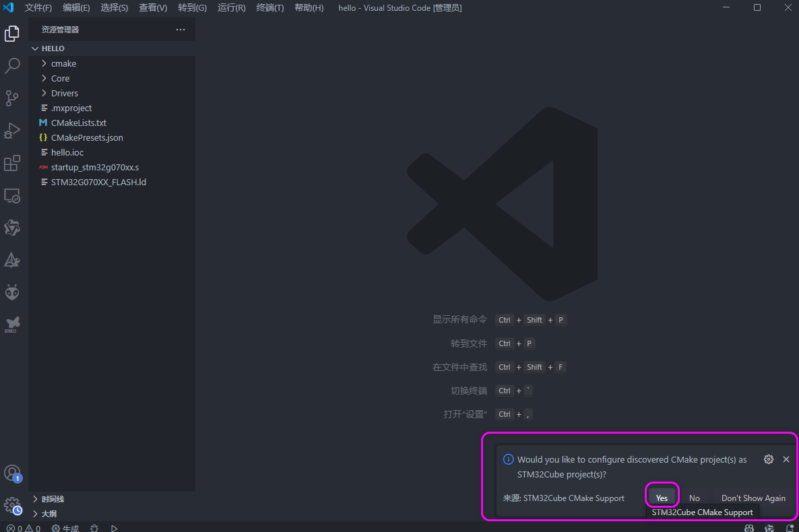Click the notification message text
799x532 pixels.
632,467
